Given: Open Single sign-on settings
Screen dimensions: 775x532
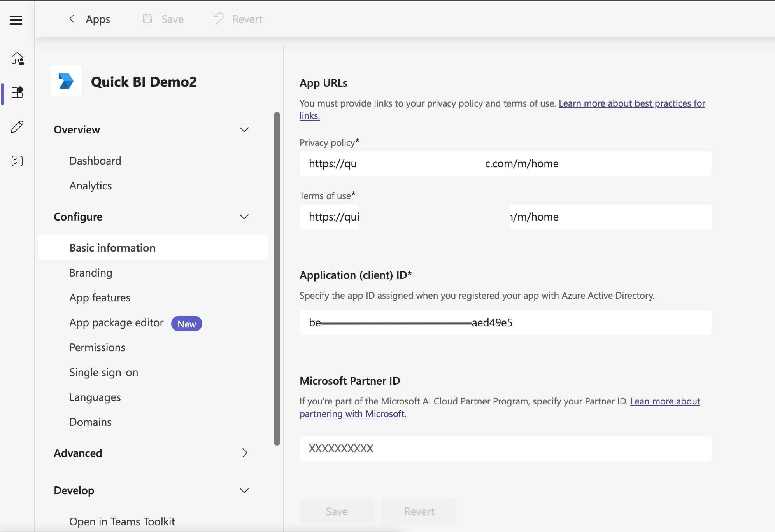Looking at the screenshot, I should click(103, 373).
